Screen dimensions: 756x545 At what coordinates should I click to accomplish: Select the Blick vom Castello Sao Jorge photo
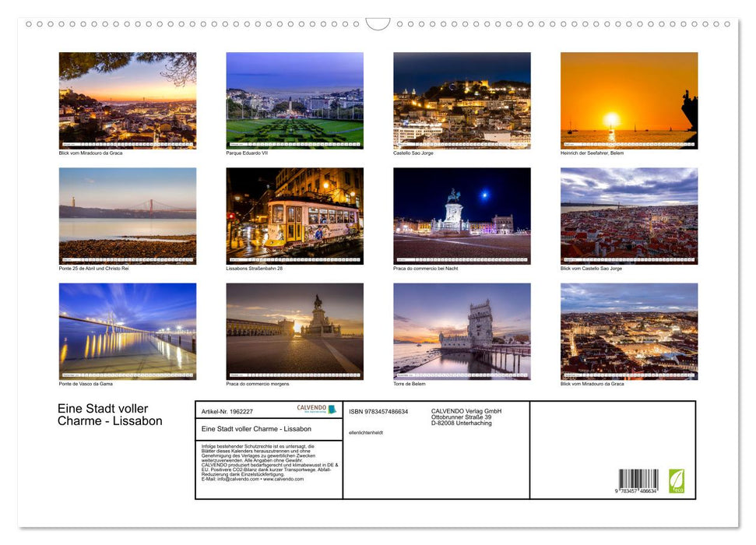pos(629,214)
